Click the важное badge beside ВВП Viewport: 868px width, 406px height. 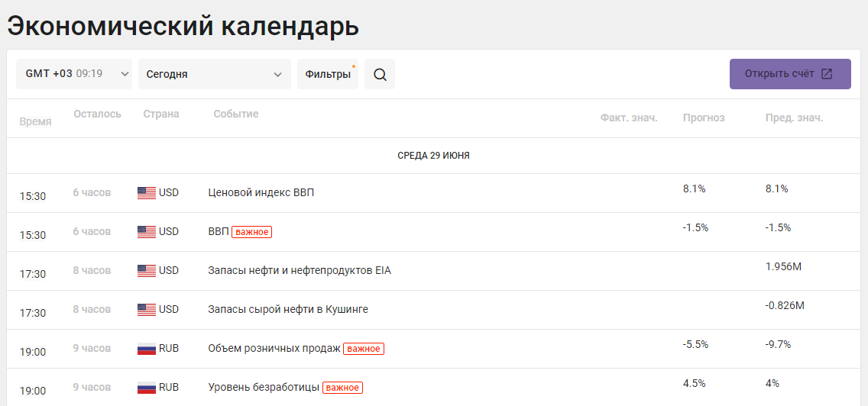[x=252, y=232]
